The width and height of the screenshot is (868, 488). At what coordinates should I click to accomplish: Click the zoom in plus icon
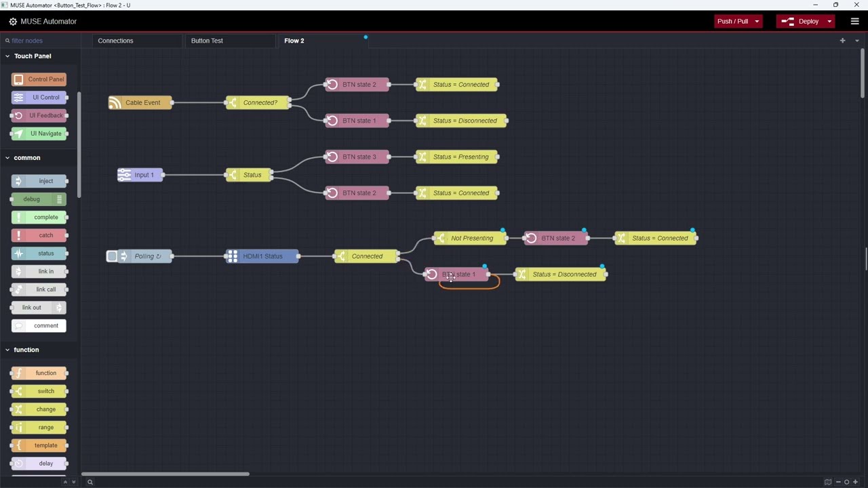pos(855,482)
